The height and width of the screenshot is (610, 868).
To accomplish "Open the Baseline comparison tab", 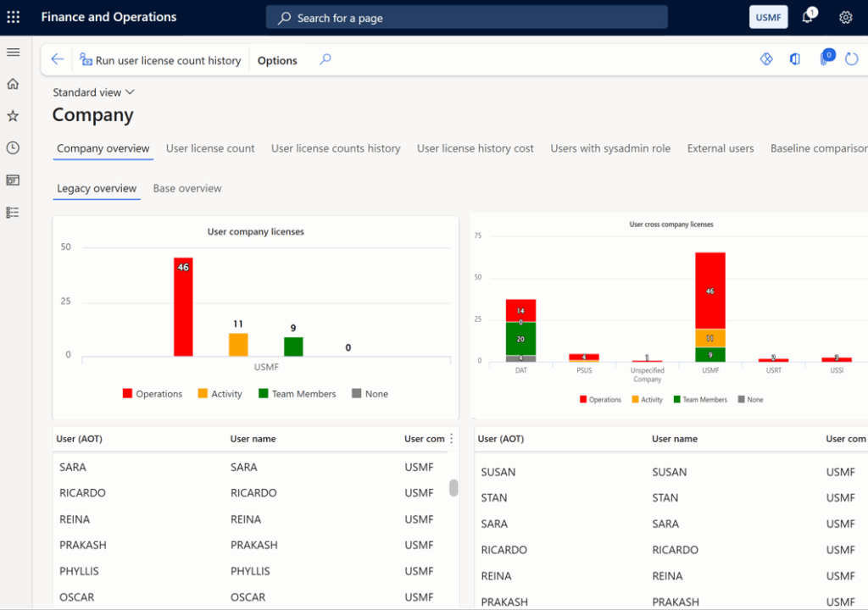I will (819, 148).
